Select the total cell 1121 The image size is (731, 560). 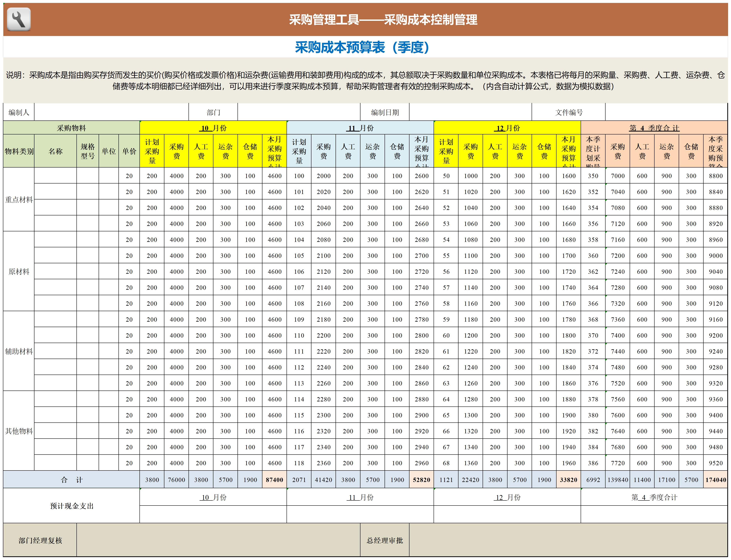click(x=446, y=479)
